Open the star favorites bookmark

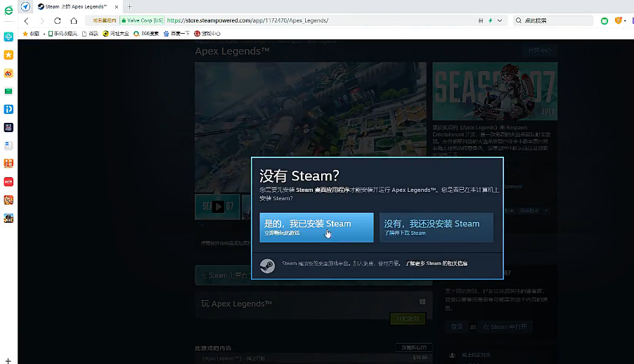[x=31, y=34]
